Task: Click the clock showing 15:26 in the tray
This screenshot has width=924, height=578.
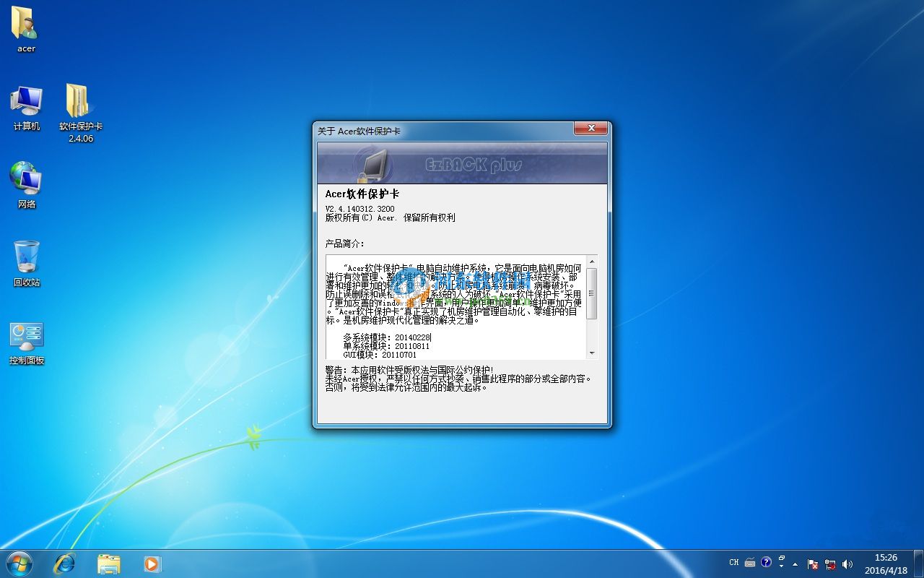Action: (886, 562)
